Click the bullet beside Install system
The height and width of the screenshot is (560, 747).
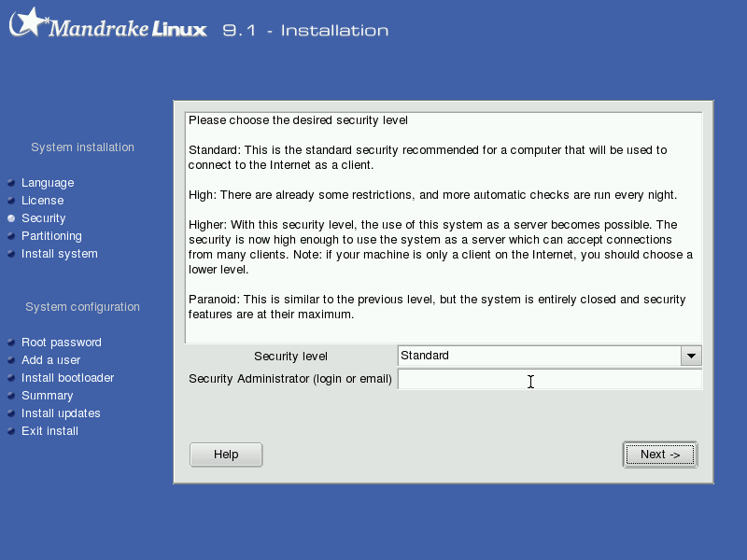point(11,254)
